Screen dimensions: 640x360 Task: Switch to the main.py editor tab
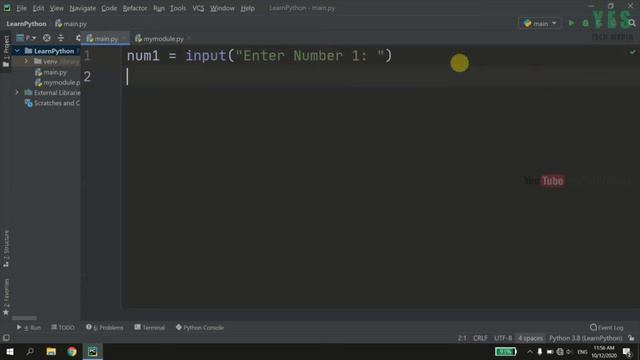pyautogui.click(x=106, y=39)
